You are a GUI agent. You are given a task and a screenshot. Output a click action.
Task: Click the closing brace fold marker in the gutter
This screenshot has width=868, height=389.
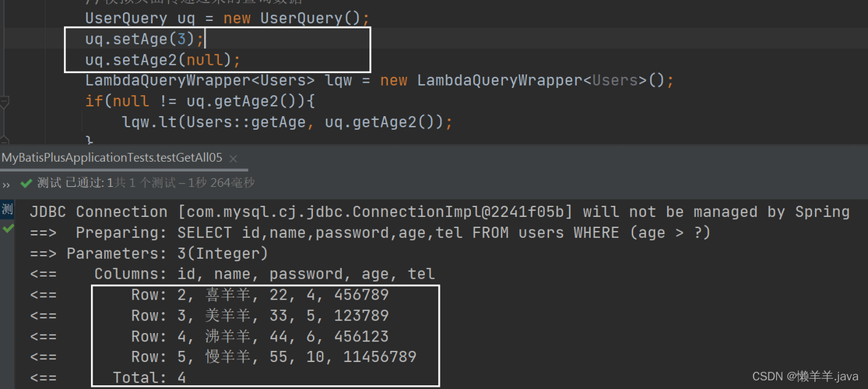coord(4,140)
